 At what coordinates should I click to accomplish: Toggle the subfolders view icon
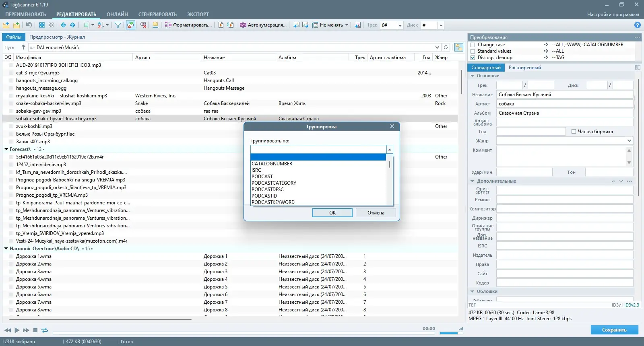tap(459, 47)
